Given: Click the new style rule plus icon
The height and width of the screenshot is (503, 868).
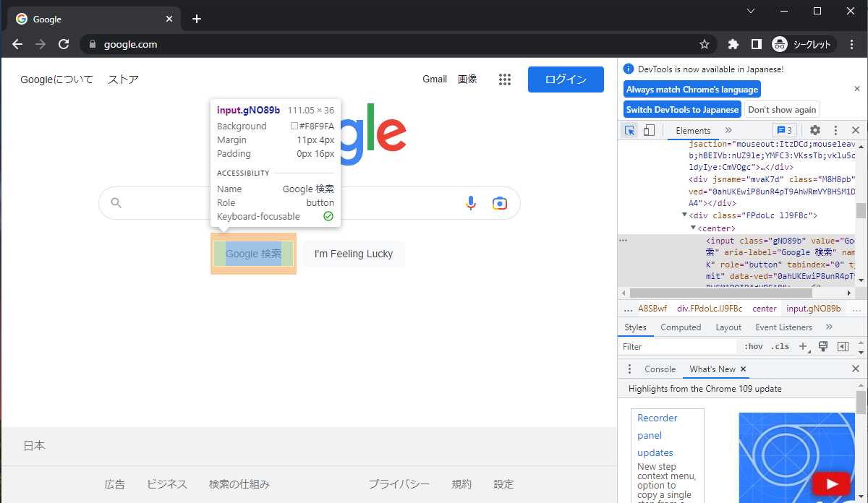Looking at the screenshot, I should tap(803, 346).
